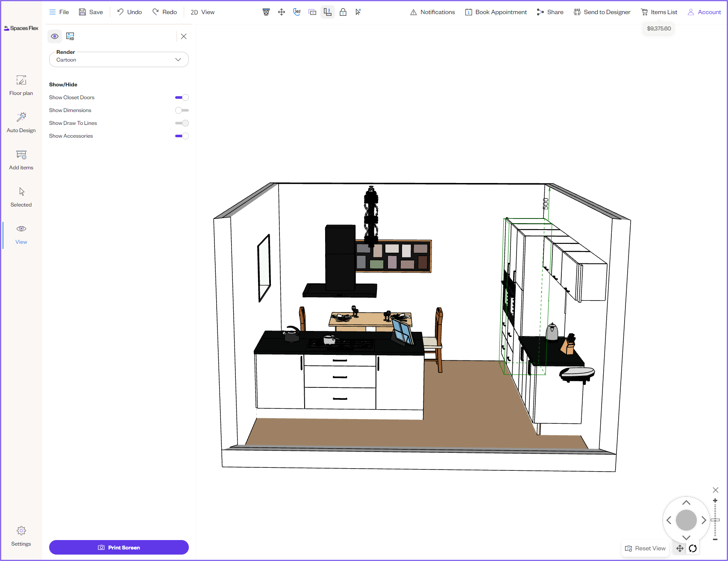Expand the Render style dropdown

119,59
